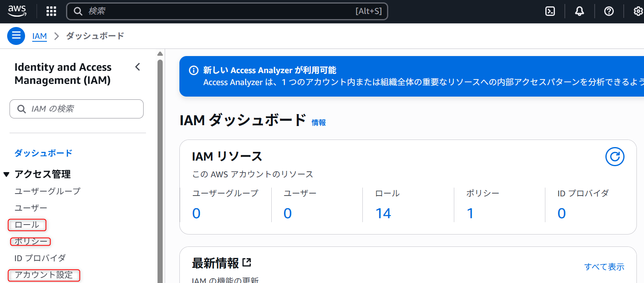This screenshot has height=283, width=644.
Task: Open ユーザーグループ in the sidebar
Action: (47, 191)
